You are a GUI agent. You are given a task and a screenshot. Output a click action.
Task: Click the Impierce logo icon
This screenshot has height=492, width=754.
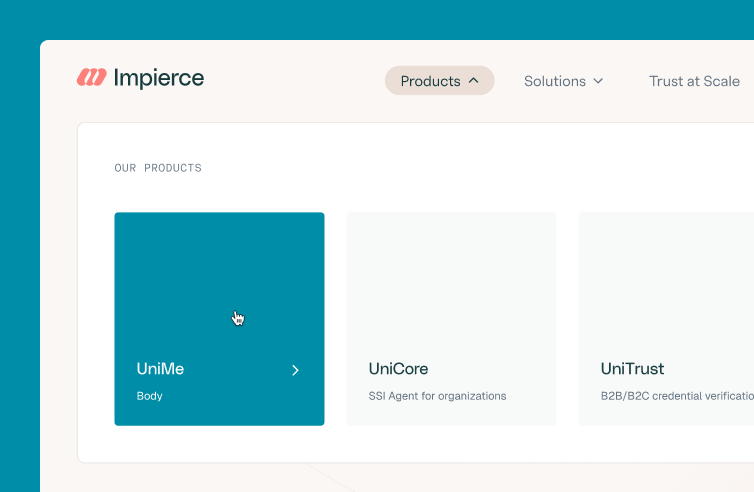[91, 77]
